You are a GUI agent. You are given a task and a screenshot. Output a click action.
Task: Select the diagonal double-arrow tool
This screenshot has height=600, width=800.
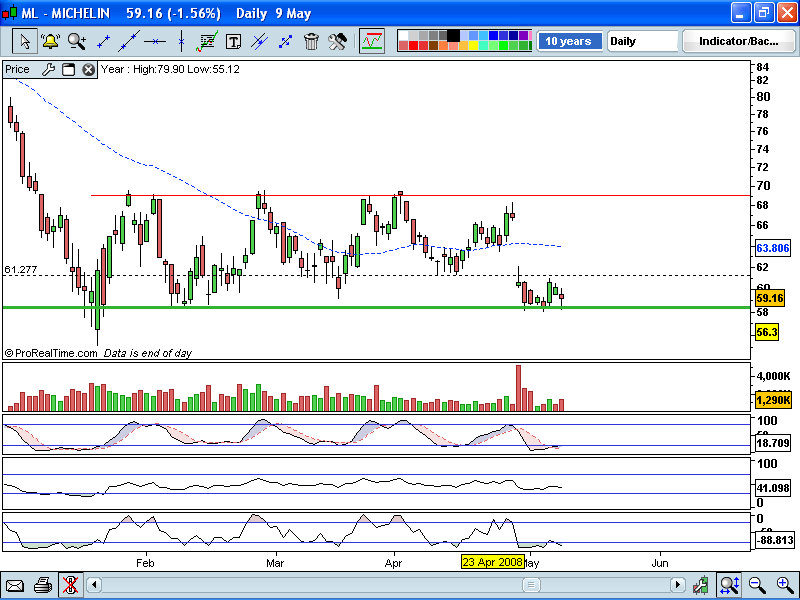coord(285,42)
